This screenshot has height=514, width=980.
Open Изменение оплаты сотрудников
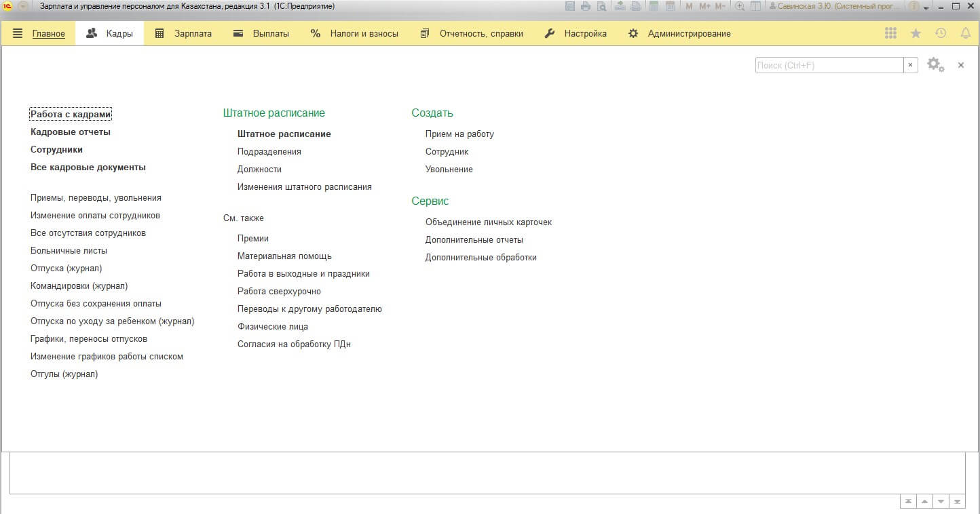point(95,216)
